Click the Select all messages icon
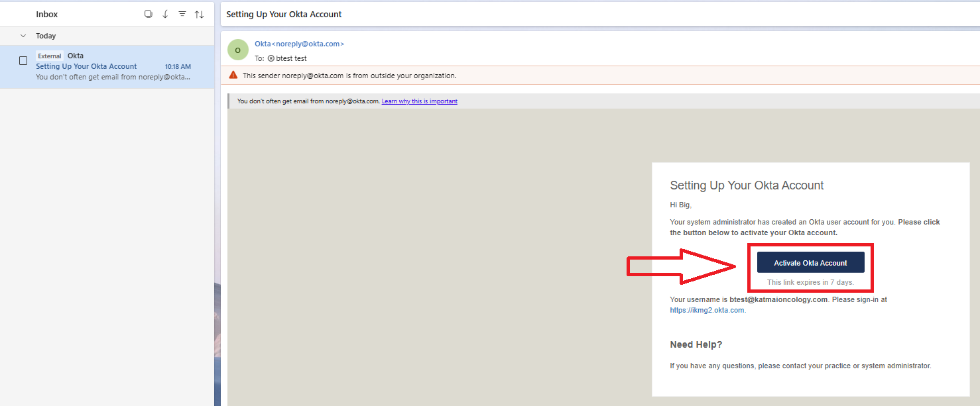The width and height of the screenshot is (980, 406). [x=149, y=14]
